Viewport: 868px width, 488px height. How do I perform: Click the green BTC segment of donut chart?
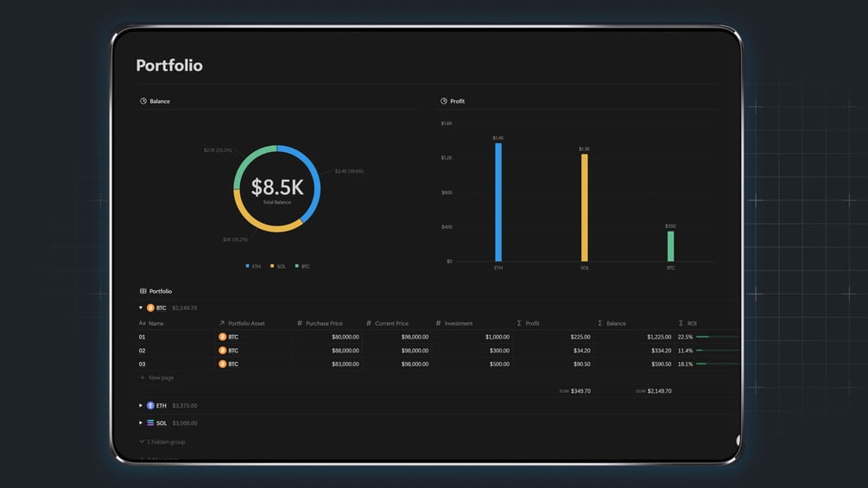246,161
